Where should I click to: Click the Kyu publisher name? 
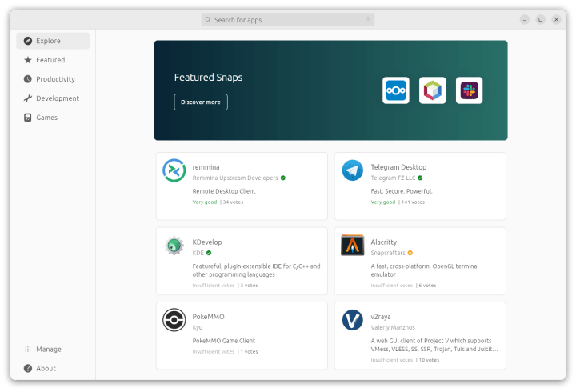click(x=198, y=327)
